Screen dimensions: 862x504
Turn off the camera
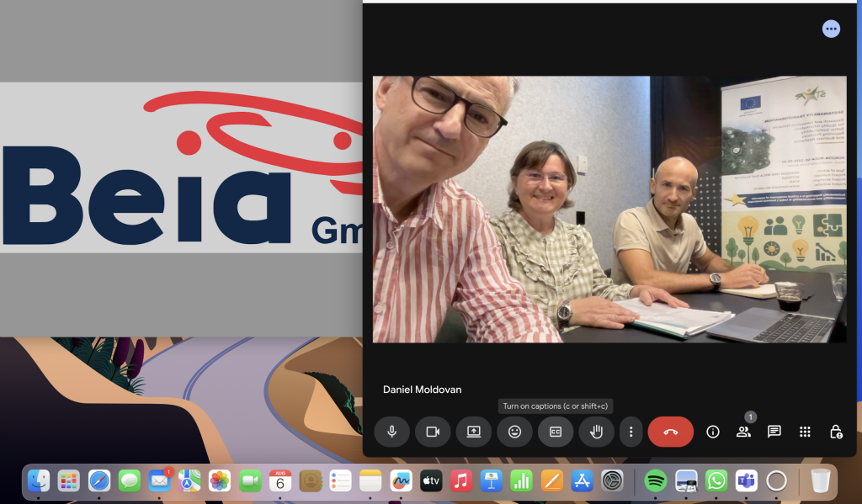click(x=433, y=432)
